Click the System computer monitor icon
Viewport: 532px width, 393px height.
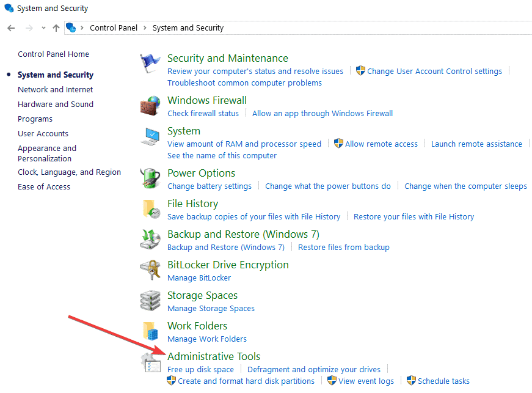150,137
